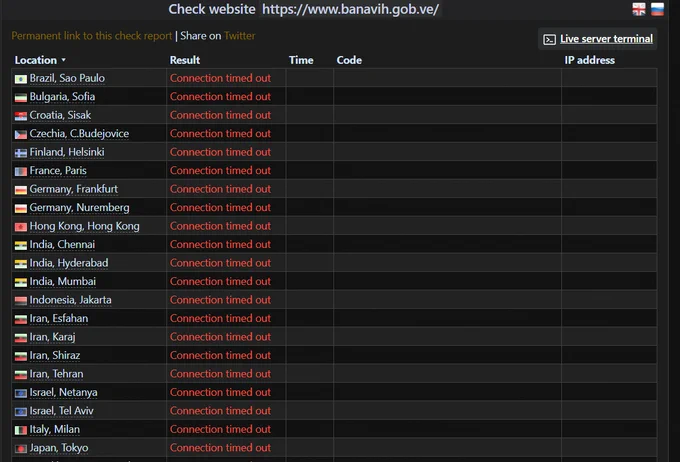
Task: Click the Czechia flag icon
Action: 21,134
